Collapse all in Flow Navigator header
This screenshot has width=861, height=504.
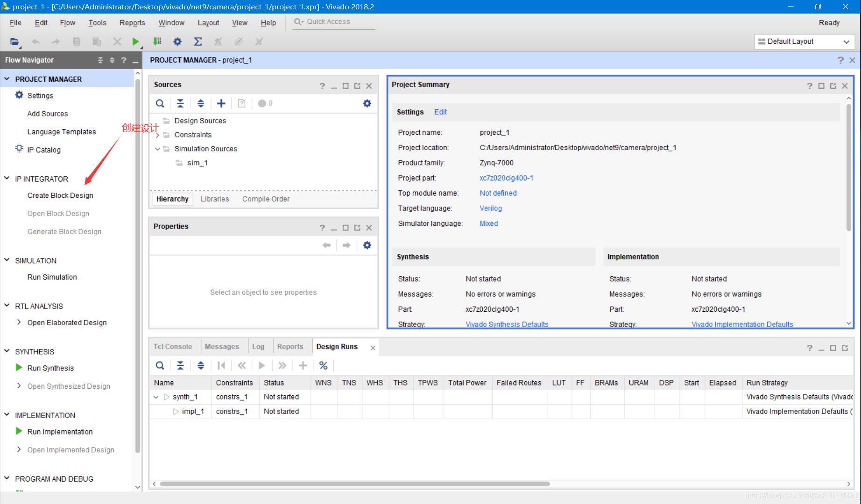100,60
